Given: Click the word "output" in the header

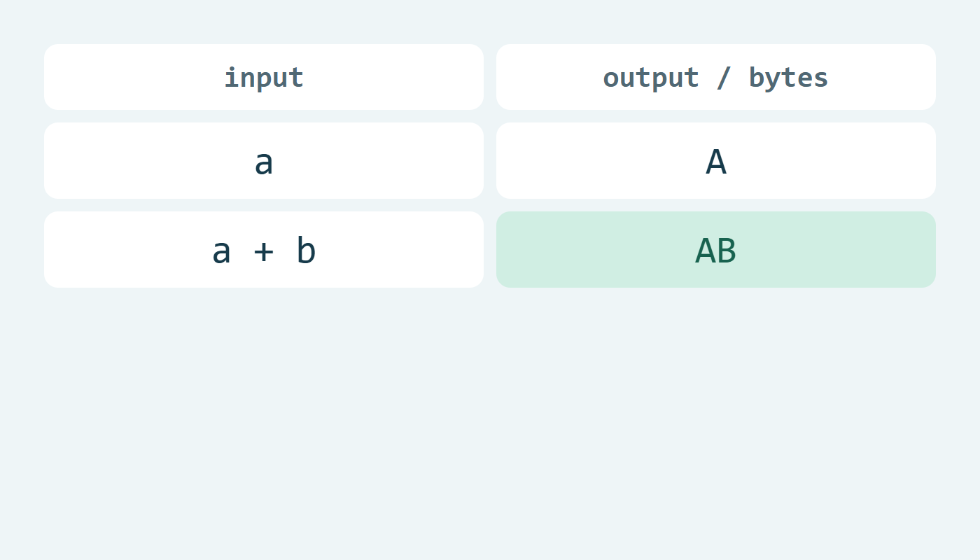Looking at the screenshot, I should 651,78.
